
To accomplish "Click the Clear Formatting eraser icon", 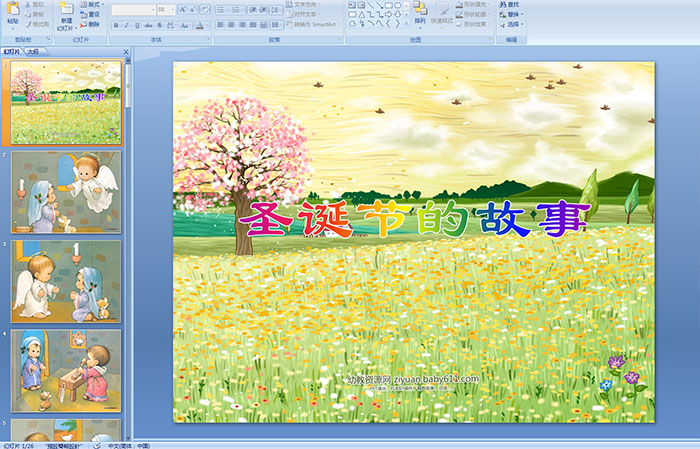I will click(205, 10).
